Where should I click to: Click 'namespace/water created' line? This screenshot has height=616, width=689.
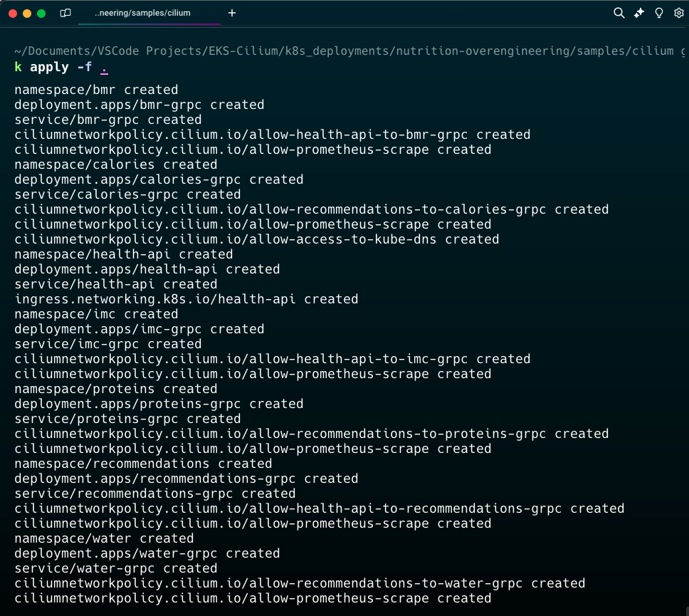point(104,538)
